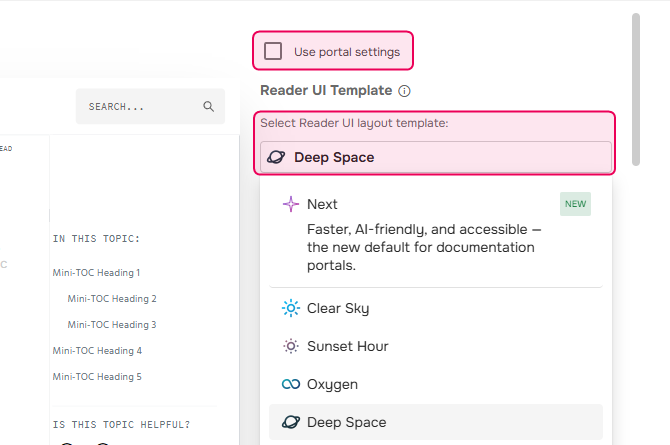
Task: Click the Next template description text
Action: pyautogui.click(x=424, y=248)
